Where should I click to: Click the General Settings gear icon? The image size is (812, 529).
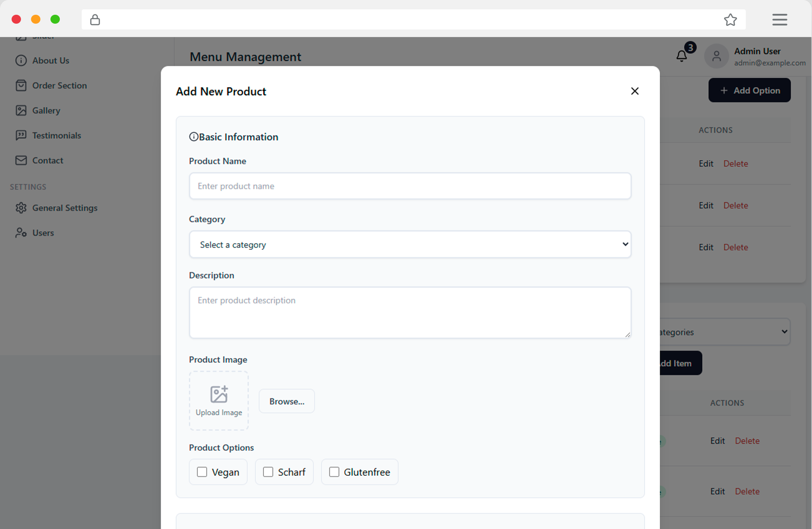pos(21,208)
